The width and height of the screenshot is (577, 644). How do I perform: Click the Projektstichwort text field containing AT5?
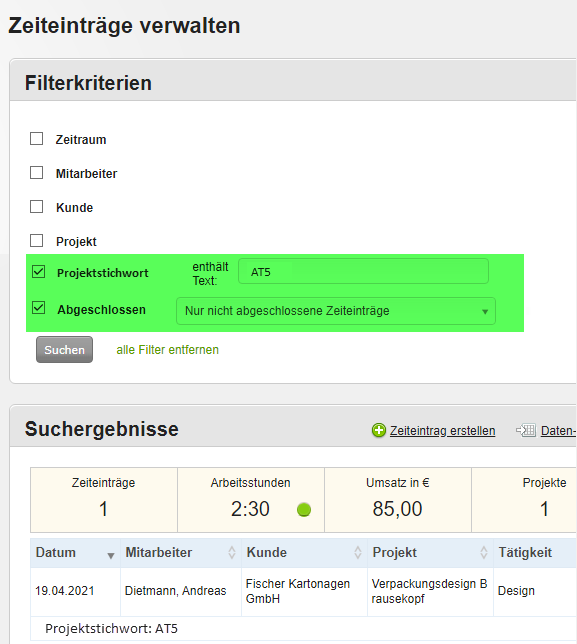pos(363,271)
